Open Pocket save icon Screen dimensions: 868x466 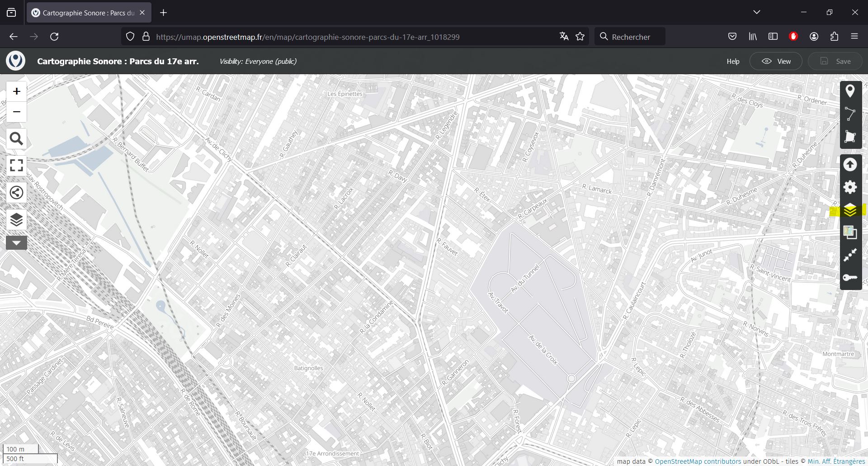click(732, 37)
